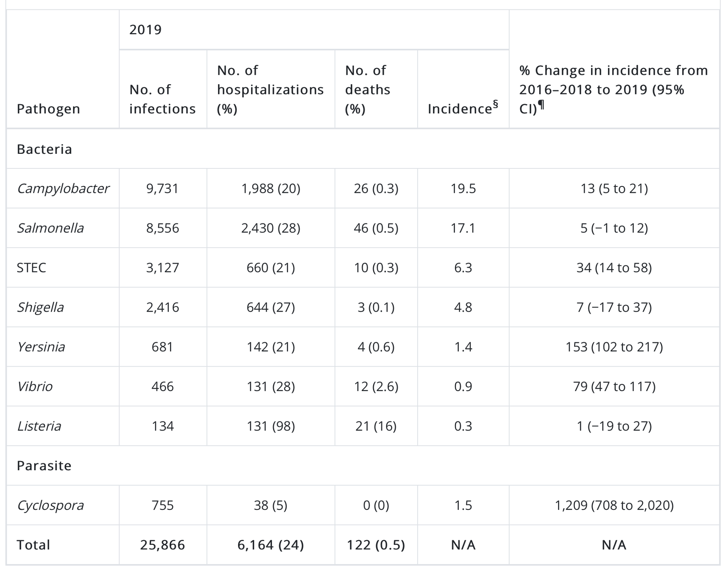Click the No. of infections header

[162, 99]
